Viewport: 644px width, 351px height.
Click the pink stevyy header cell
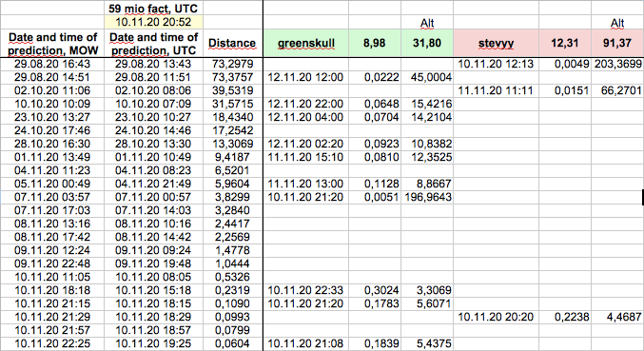pyautogui.click(x=497, y=43)
